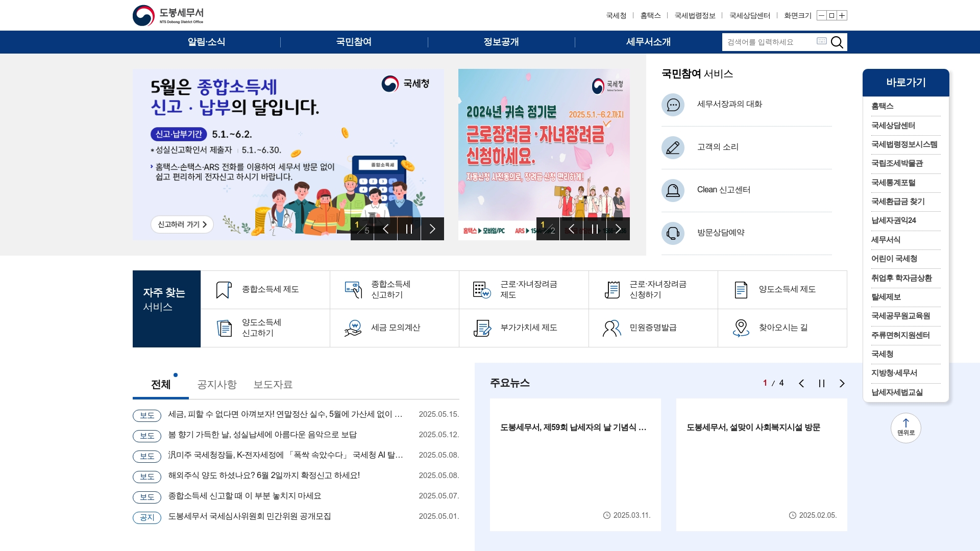Click 양도소득세 제도 document icon
980x551 pixels.
tap(741, 290)
